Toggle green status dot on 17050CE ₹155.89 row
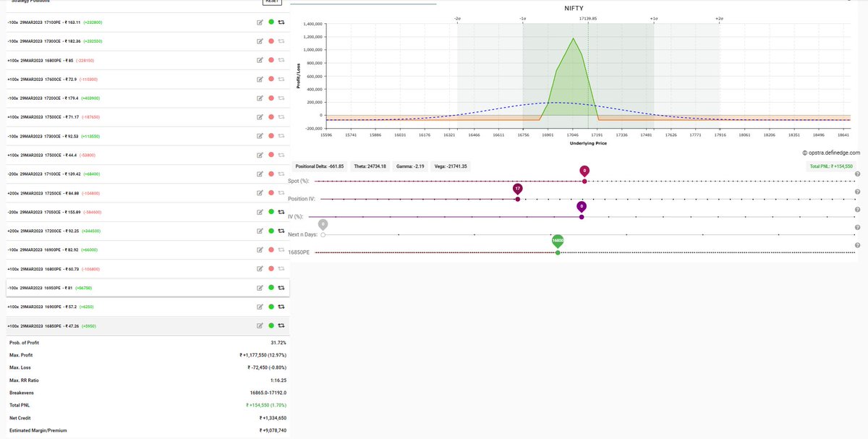868x439 pixels. point(271,212)
